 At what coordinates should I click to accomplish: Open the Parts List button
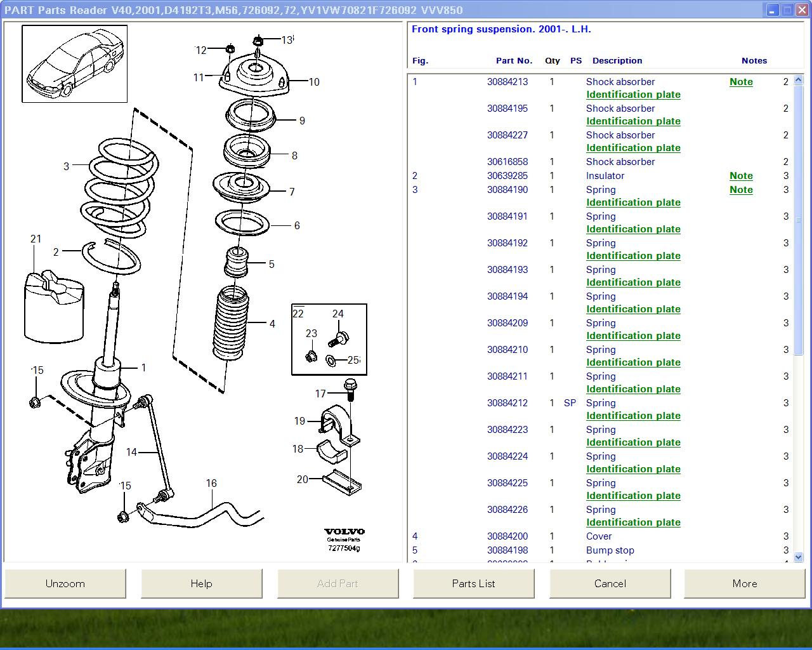tap(473, 583)
